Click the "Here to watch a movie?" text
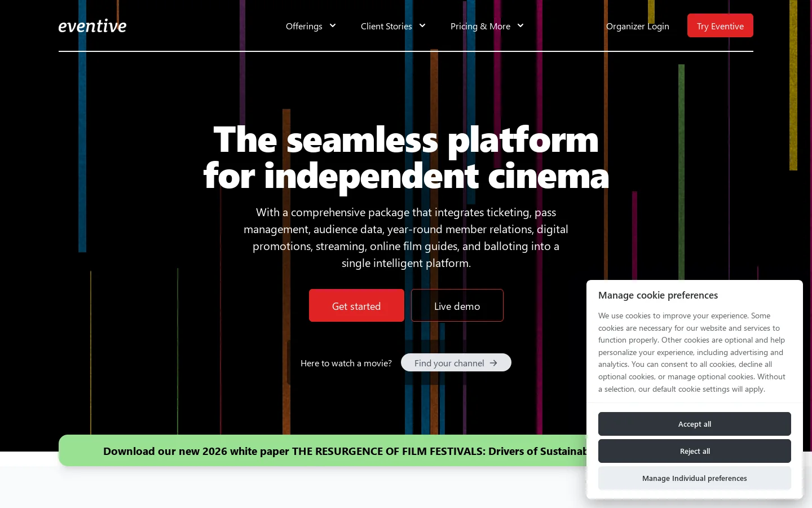The width and height of the screenshot is (812, 508). (x=346, y=363)
